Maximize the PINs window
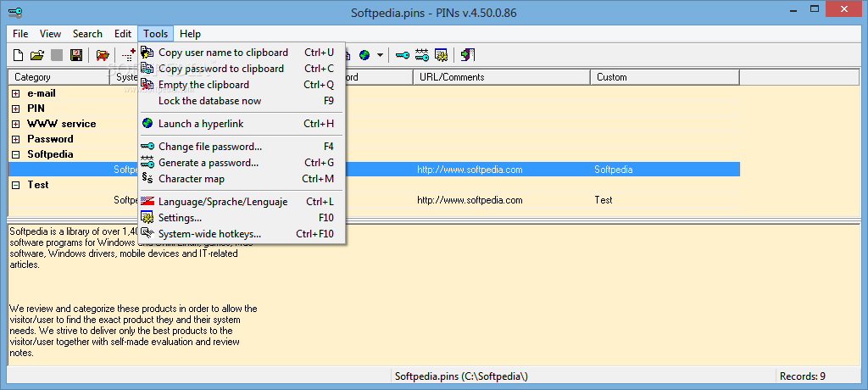 814,8
